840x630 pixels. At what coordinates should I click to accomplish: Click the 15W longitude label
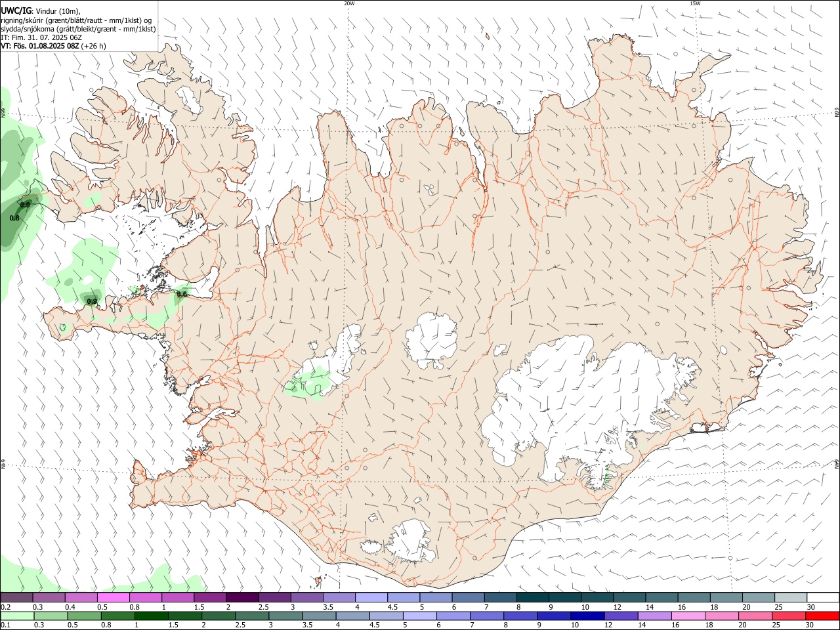[695, 3]
